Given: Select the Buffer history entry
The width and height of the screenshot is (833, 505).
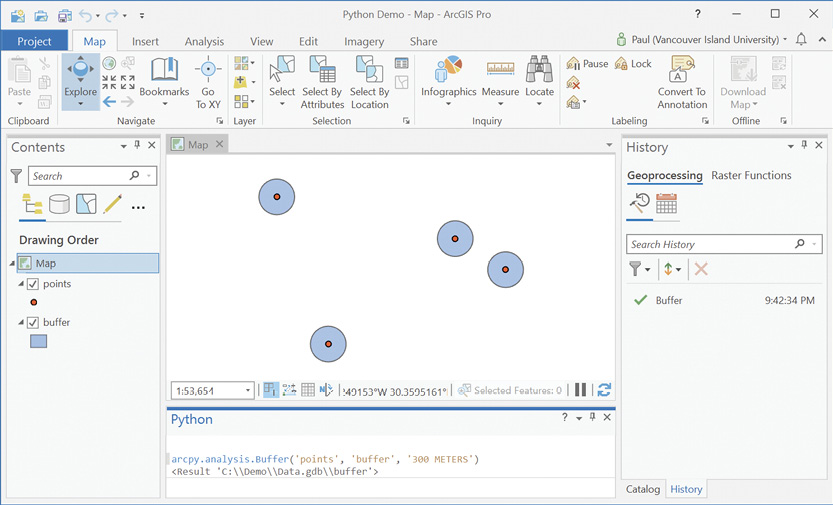Looking at the screenshot, I should pos(724,301).
